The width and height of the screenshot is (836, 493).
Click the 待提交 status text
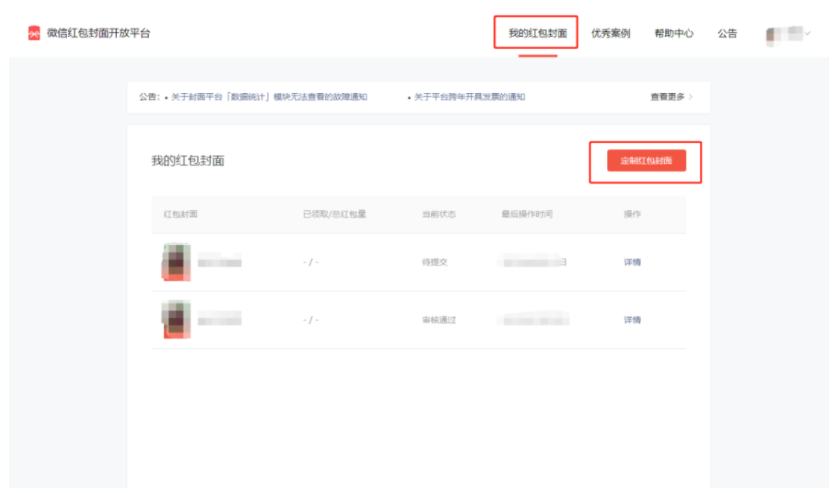(x=435, y=262)
